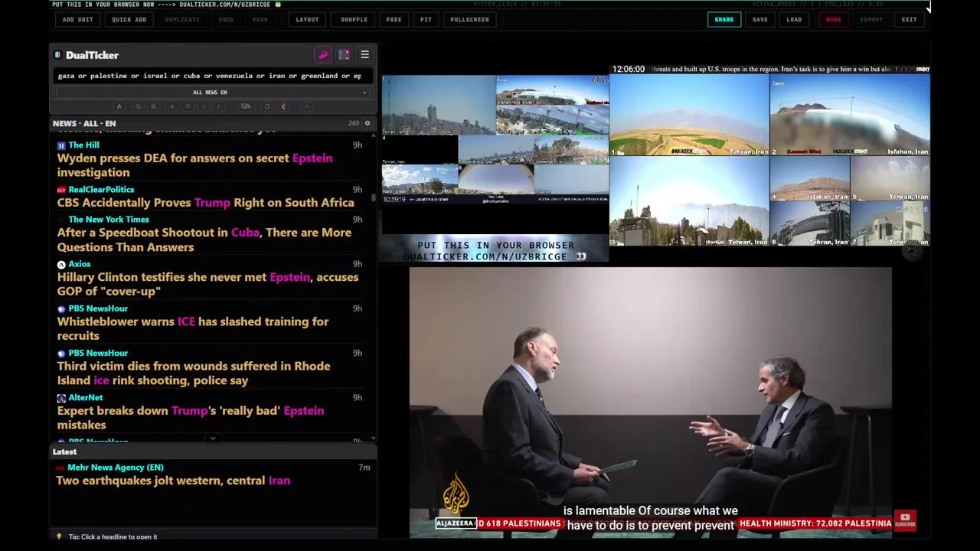Click the SHARE button
Image resolution: width=980 pixels, height=551 pixels.
tap(724, 19)
